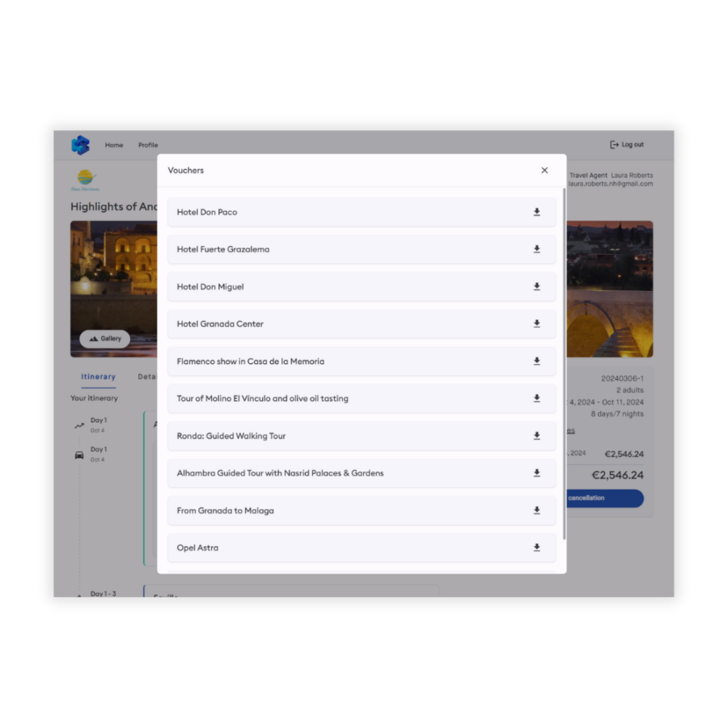The height and width of the screenshot is (728, 728).
Task: Download the Hotel Don Miguel voucher
Action: 537,286
